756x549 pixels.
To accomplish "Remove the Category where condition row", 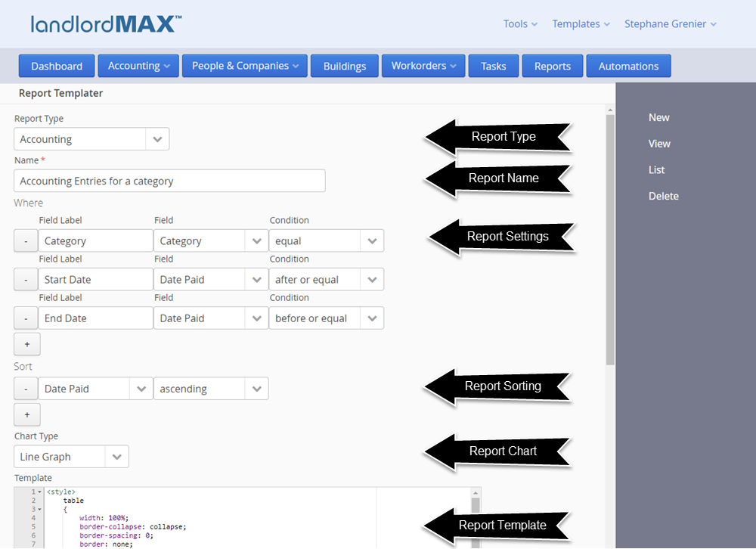I will [26, 240].
